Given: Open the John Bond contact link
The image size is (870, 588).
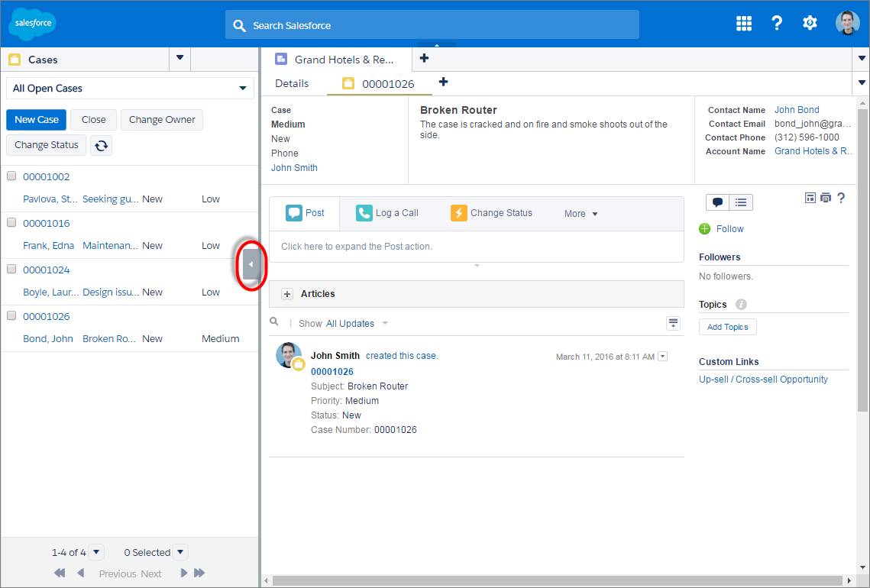Looking at the screenshot, I should (797, 110).
